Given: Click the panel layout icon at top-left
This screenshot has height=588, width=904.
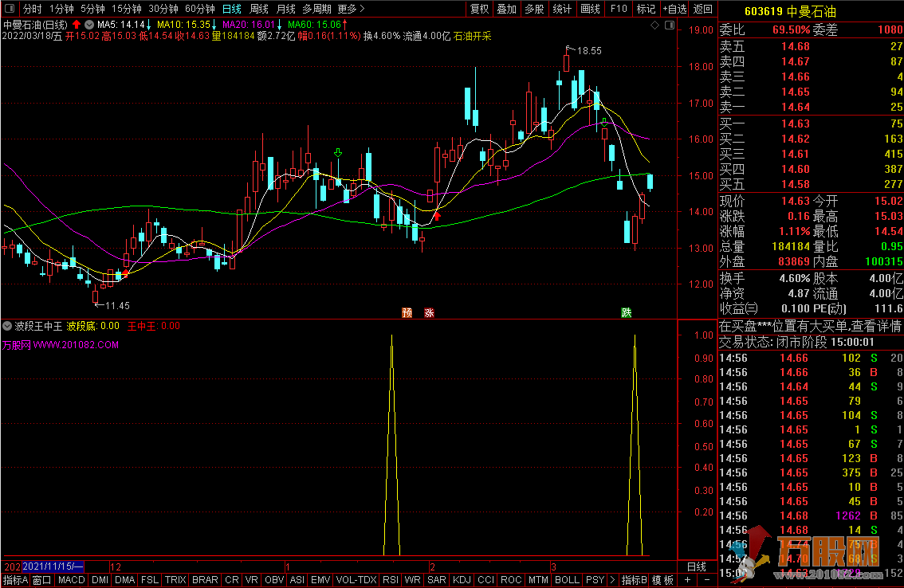Looking at the screenshot, I should point(10,10).
